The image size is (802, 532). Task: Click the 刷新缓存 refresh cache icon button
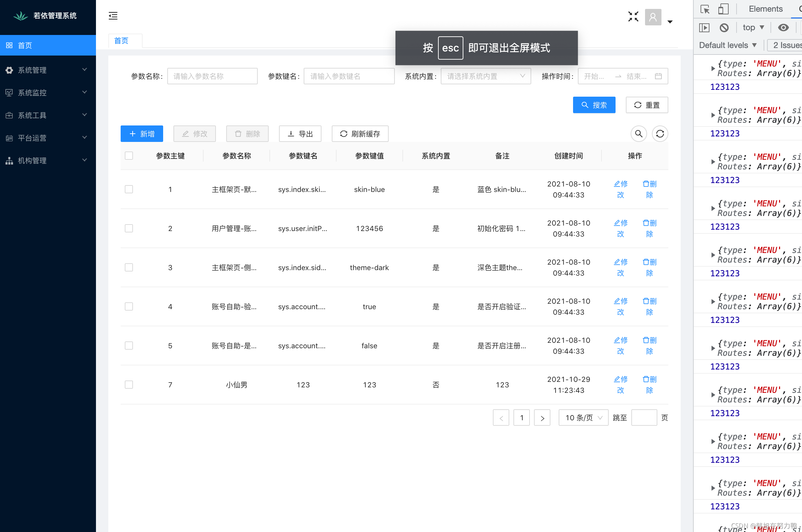(360, 134)
